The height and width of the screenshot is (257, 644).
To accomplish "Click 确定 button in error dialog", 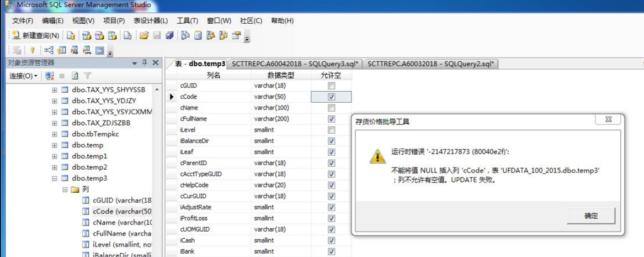I will pyautogui.click(x=591, y=216).
